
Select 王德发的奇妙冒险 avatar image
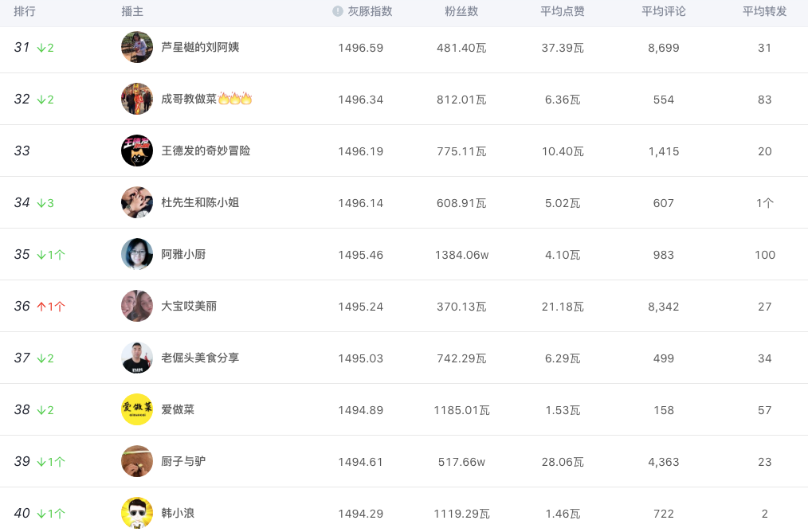(x=137, y=151)
